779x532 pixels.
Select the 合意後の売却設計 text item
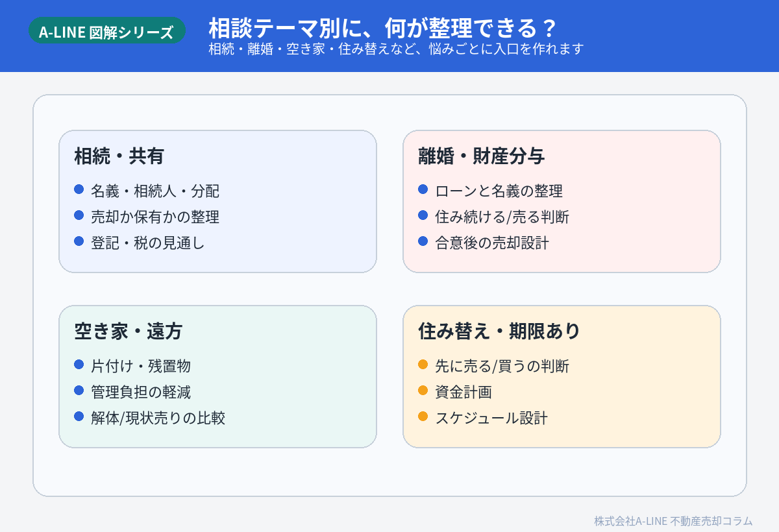click(491, 243)
